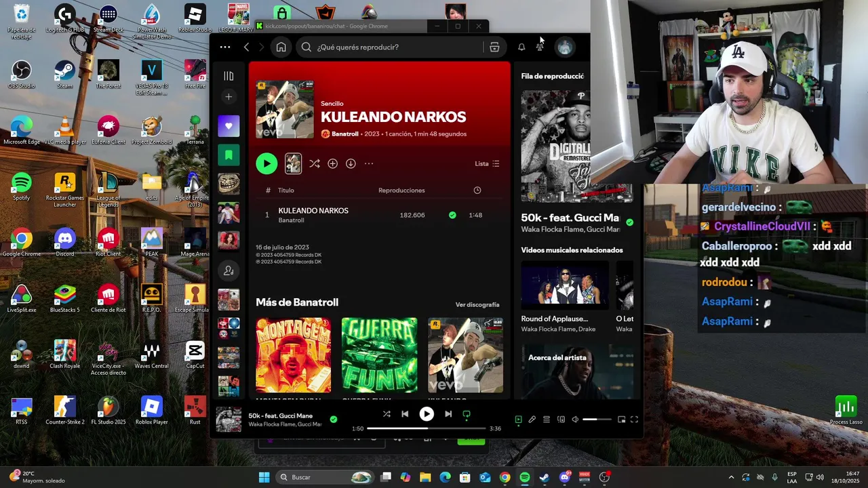The height and width of the screenshot is (488, 868).
Task: Sort tracks by the Título column
Action: (286, 190)
